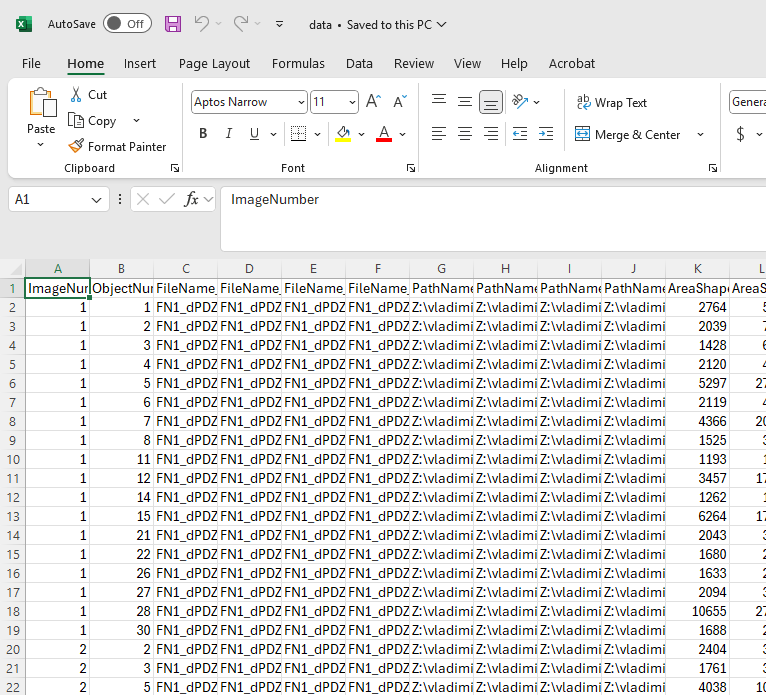Click Insert Function fx icon

click(x=192, y=200)
